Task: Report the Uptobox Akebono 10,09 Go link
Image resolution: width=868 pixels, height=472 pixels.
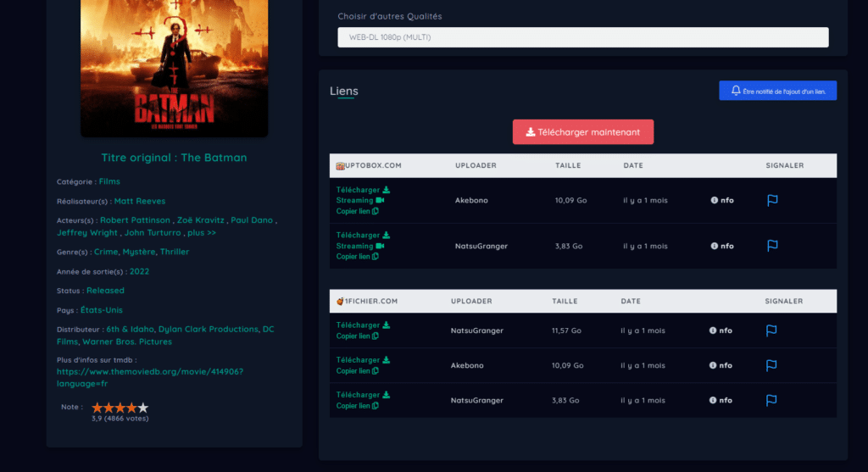Action: (x=772, y=200)
